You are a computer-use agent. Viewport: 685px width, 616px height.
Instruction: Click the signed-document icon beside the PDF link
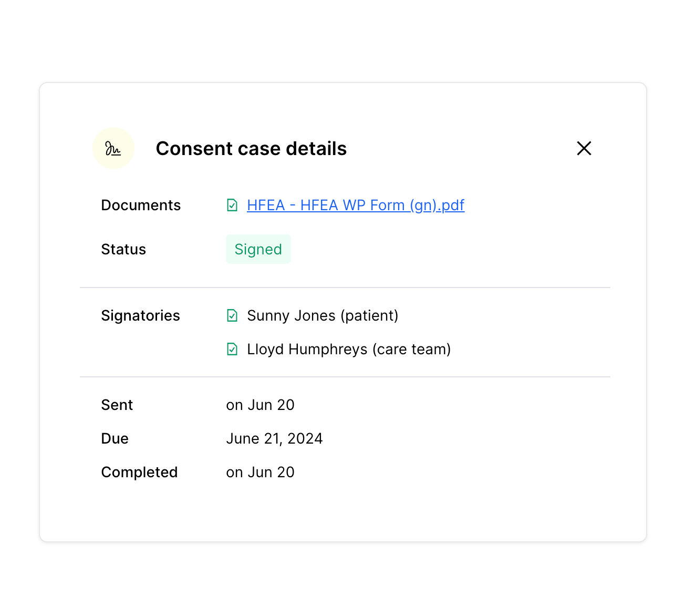(232, 205)
